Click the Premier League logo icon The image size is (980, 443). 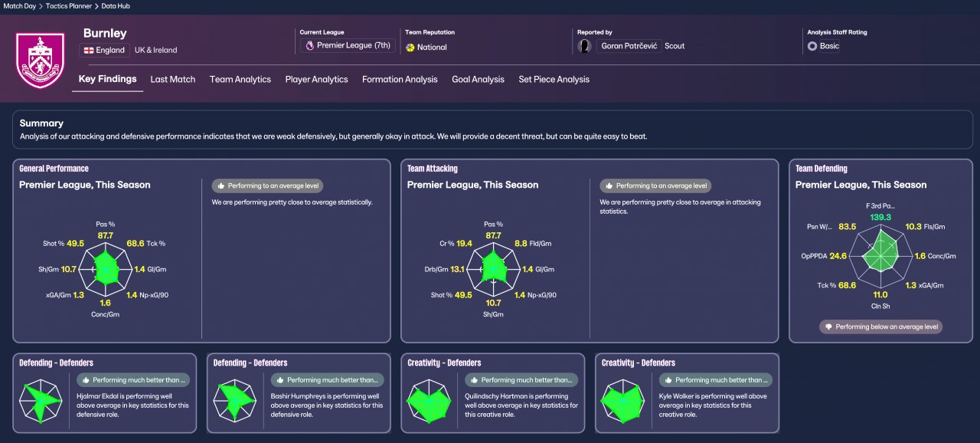(x=309, y=45)
